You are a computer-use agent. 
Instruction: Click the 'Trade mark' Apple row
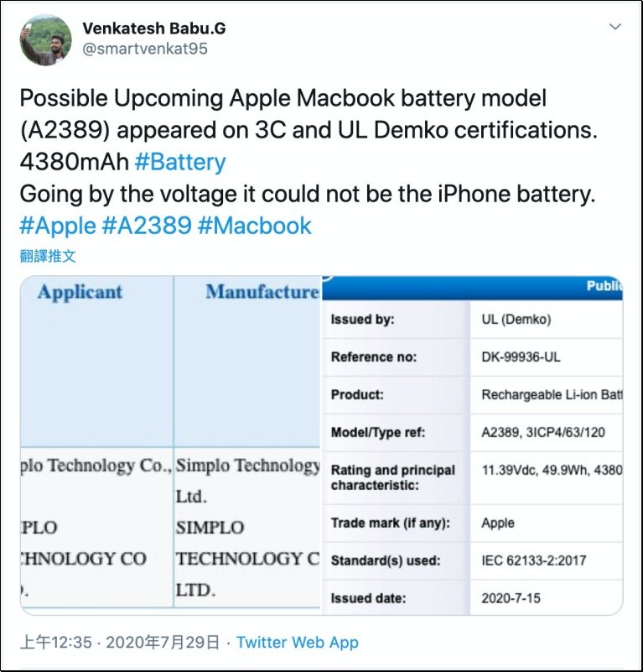click(x=474, y=523)
